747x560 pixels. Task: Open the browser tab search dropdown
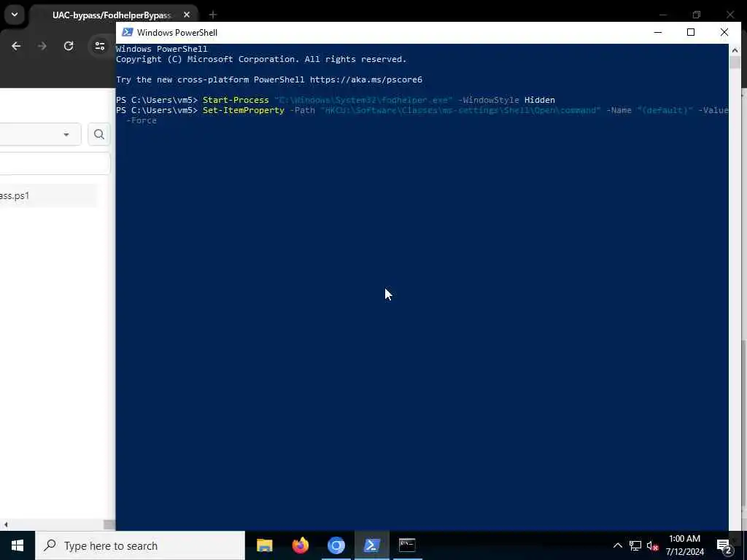[x=15, y=15]
